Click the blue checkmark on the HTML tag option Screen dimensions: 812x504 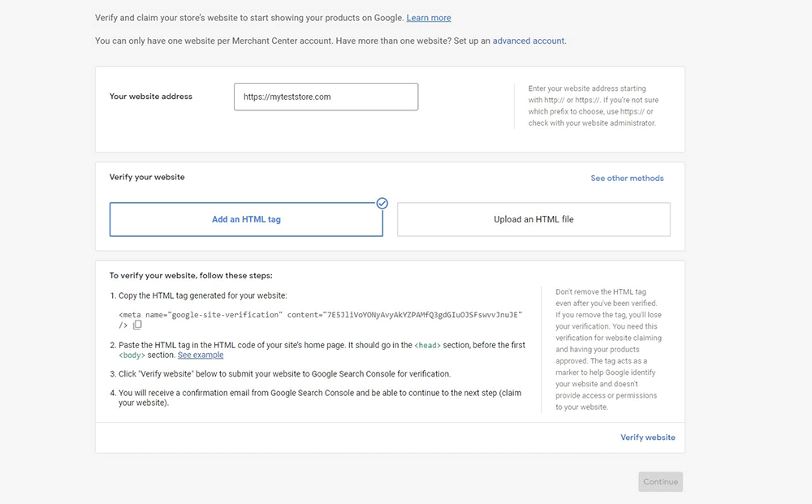tap(382, 203)
